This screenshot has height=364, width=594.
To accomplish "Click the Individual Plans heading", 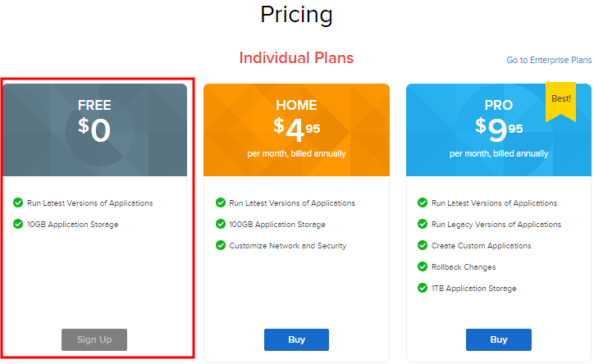I will (296, 58).
